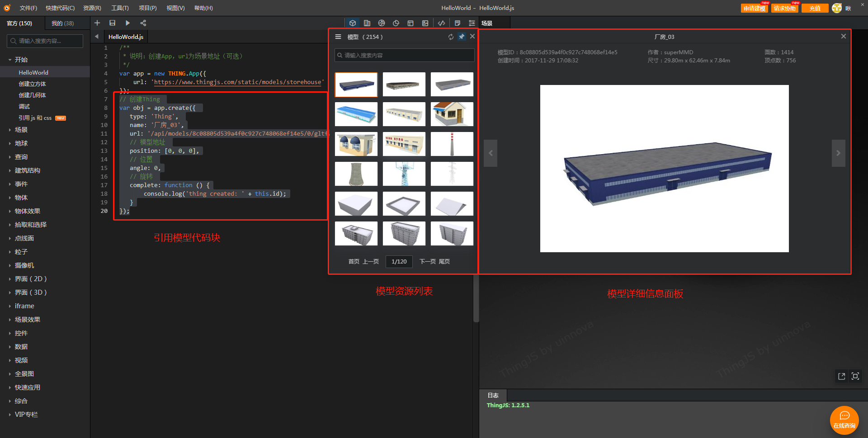Viewport: 868px width, 438px height.
Task: Expand the 摄像机 category in sidebar
Action: click(24, 265)
